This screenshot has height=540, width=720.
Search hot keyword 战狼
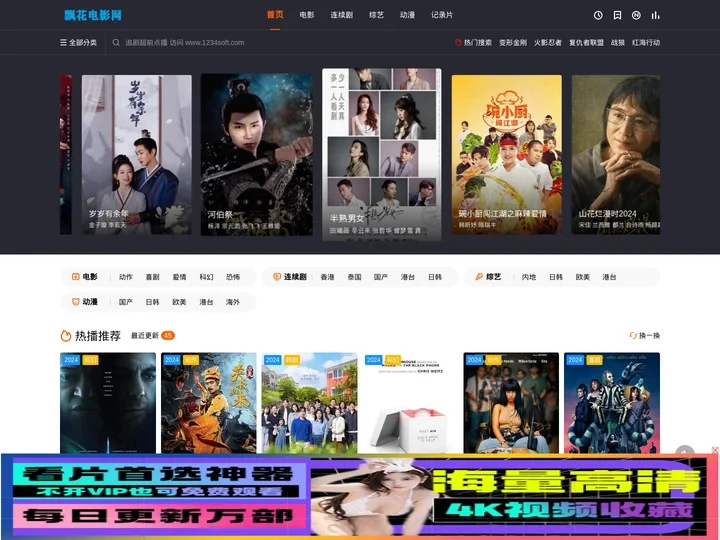(618, 42)
